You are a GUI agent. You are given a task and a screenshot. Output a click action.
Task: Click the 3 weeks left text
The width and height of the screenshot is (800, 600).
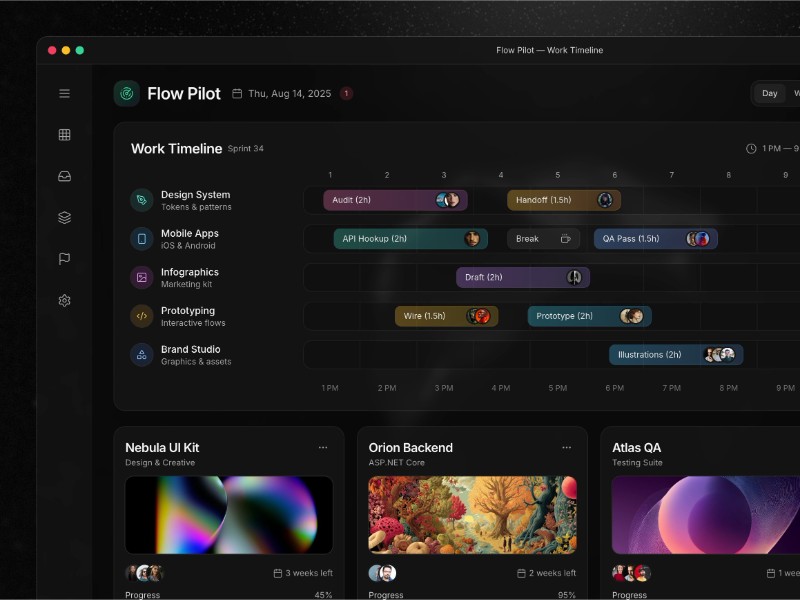pos(309,573)
